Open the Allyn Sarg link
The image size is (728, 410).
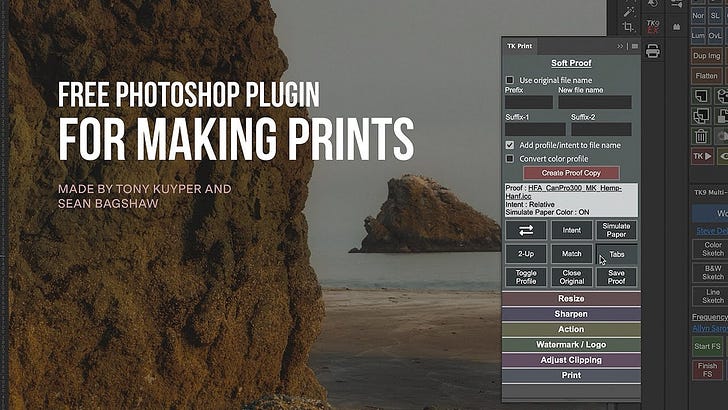pyautogui.click(x=710, y=328)
